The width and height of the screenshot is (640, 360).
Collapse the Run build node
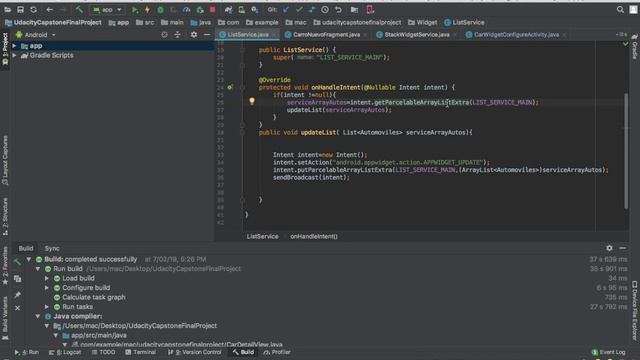tap(38, 269)
